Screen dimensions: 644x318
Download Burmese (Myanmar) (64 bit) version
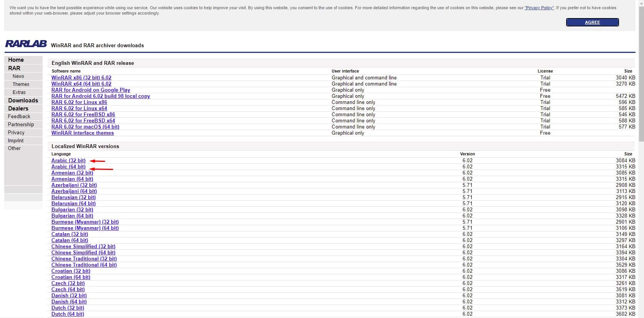(85, 228)
